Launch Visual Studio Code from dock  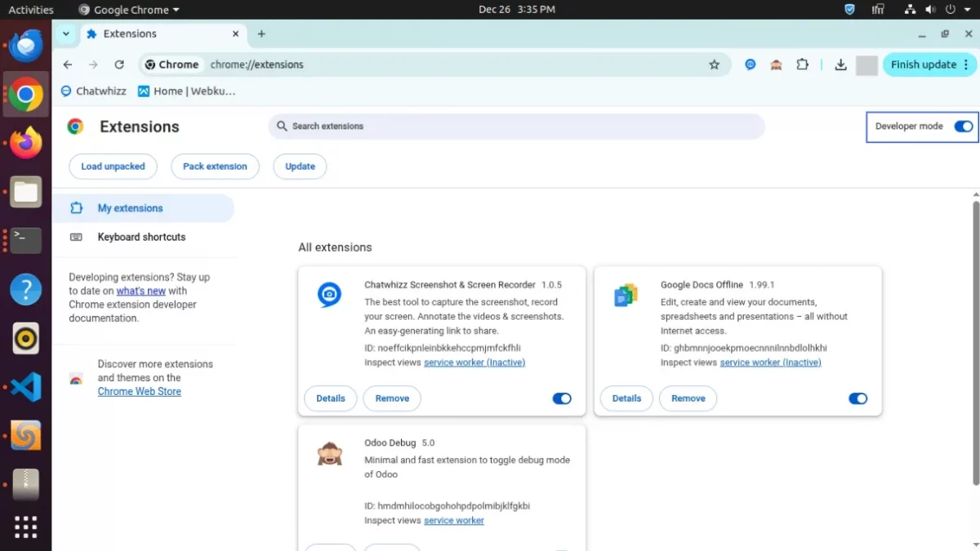point(26,387)
